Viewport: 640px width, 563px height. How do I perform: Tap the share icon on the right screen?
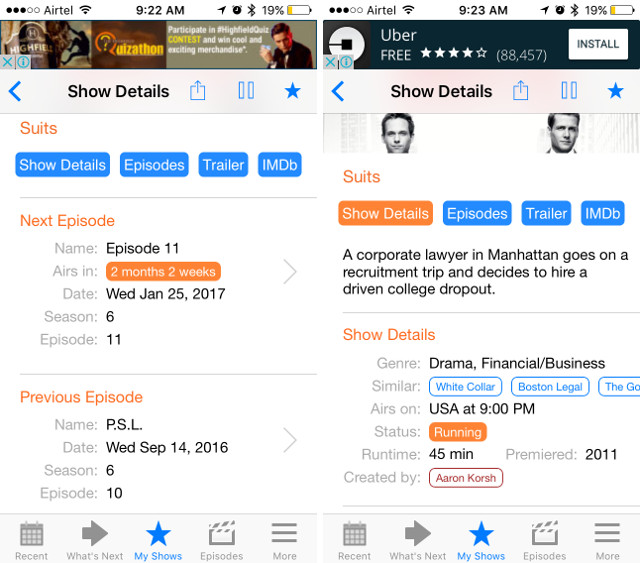pyautogui.click(x=520, y=90)
